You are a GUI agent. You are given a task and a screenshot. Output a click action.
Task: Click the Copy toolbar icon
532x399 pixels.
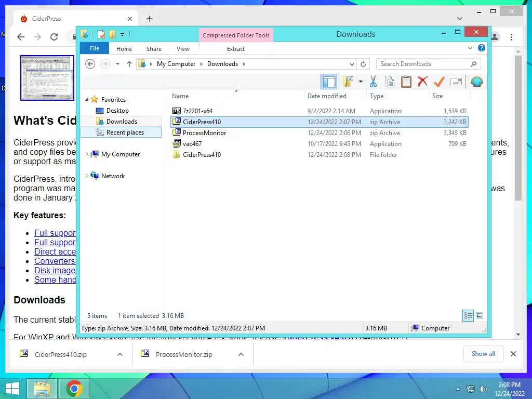click(390, 82)
